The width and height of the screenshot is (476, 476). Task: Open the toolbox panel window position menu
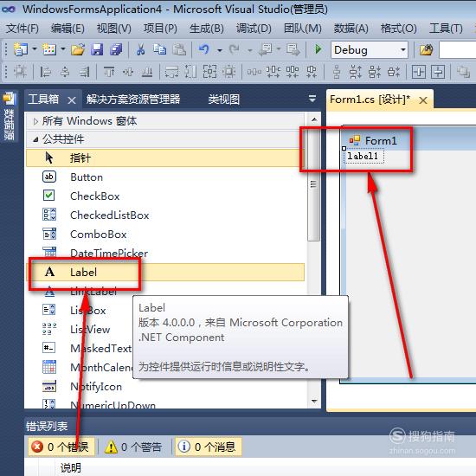click(x=312, y=99)
